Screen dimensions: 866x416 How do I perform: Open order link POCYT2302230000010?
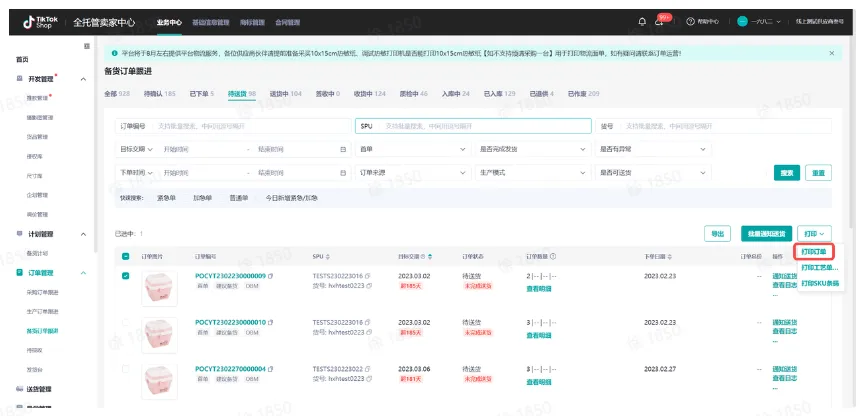tap(230, 322)
